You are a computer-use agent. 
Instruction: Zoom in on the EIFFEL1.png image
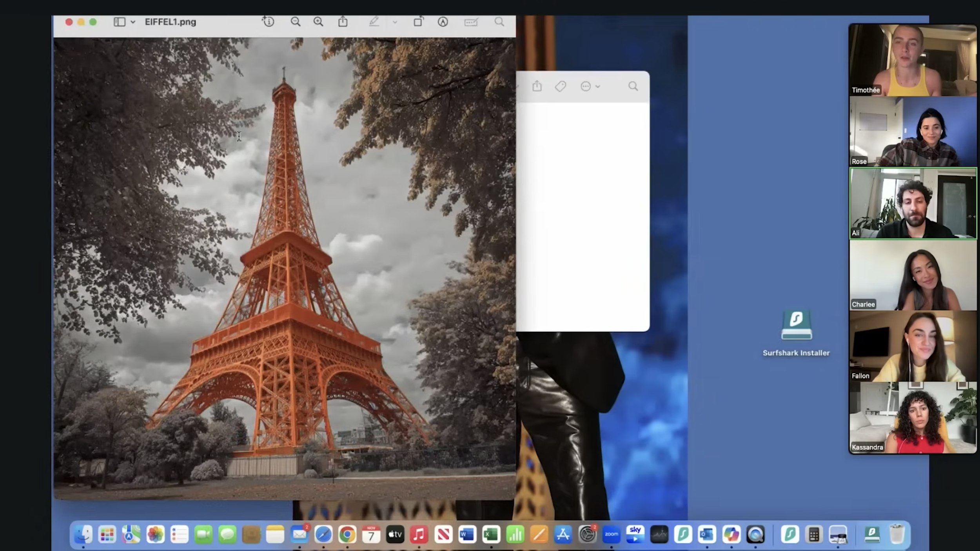318,22
